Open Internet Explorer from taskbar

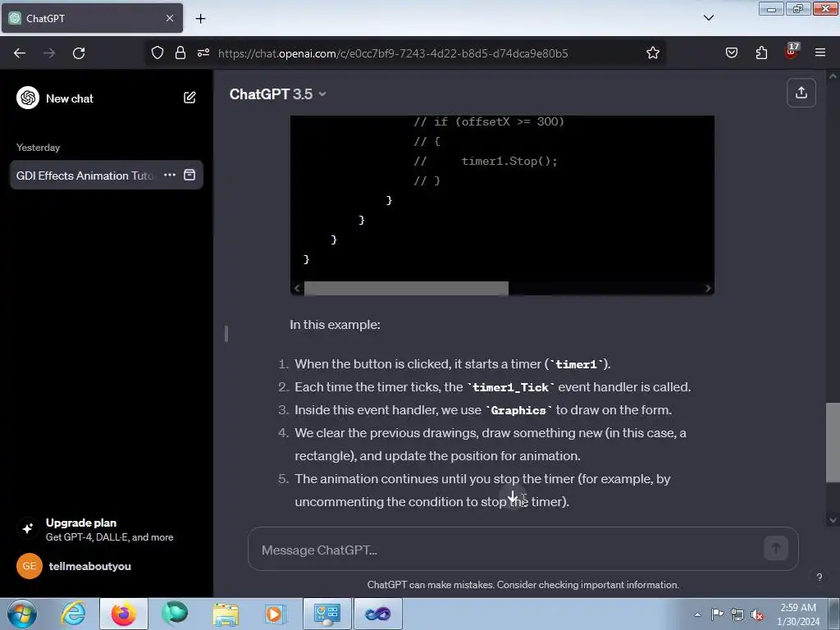tap(73, 614)
